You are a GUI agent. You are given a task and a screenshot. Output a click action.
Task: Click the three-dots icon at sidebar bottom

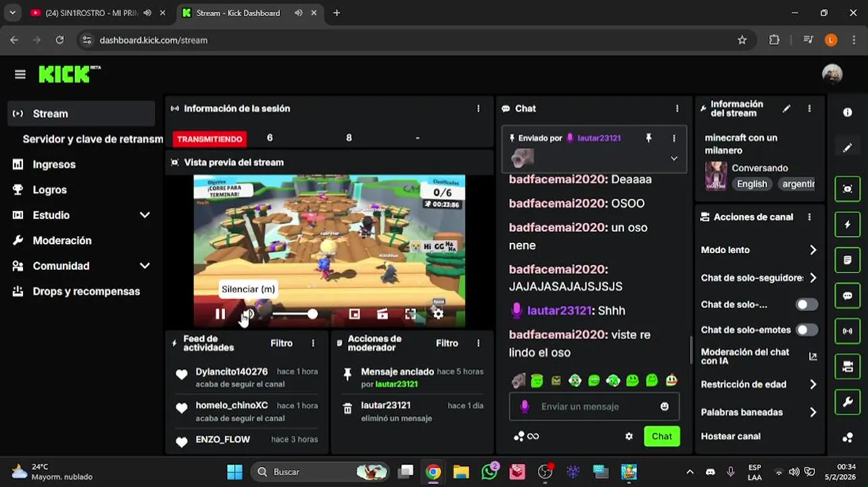click(848, 438)
